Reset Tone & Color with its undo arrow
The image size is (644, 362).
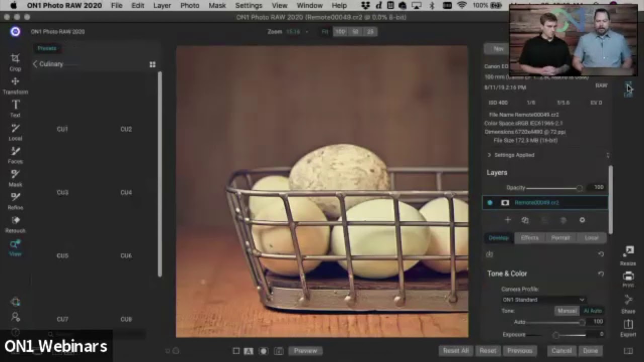pos(601,274)
